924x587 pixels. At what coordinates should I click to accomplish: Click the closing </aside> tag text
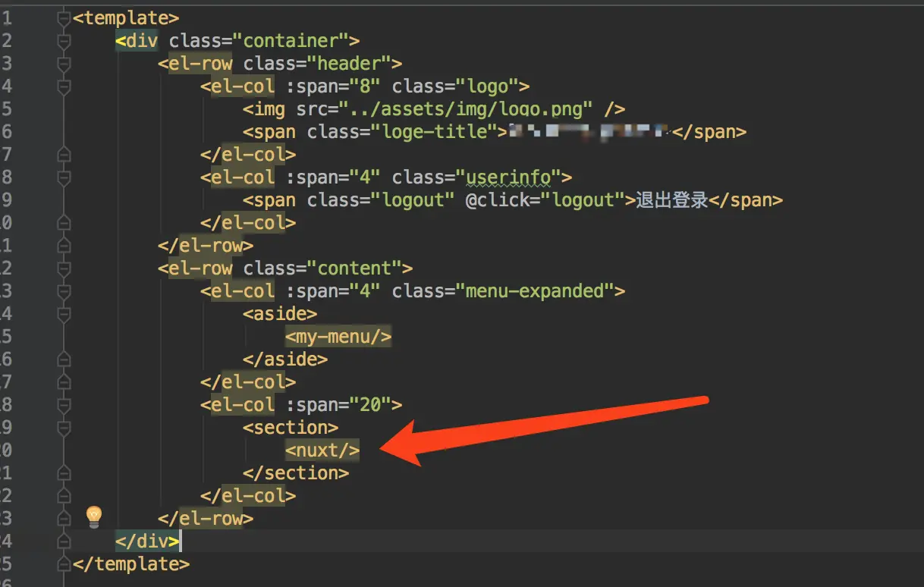click(285, 359)
